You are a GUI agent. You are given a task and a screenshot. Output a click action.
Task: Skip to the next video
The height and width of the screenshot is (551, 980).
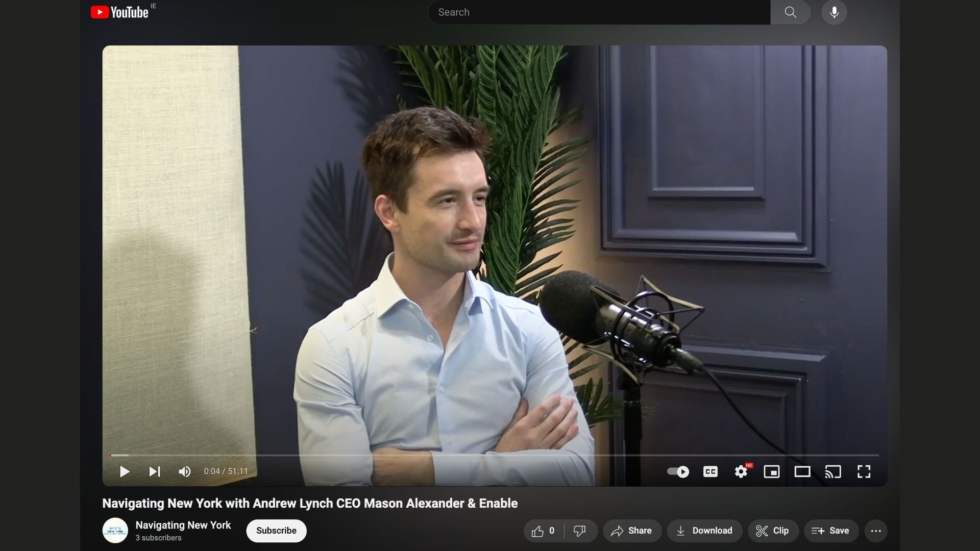click(154, 471)
